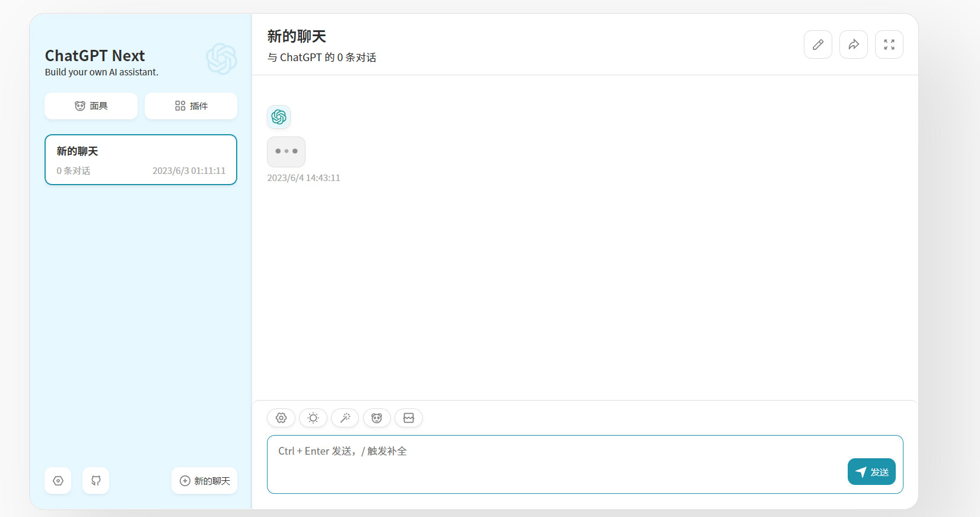Screen dimensions: 980x517
Task: Click the share arrow icon in header
Action: [x=853, y=45]
